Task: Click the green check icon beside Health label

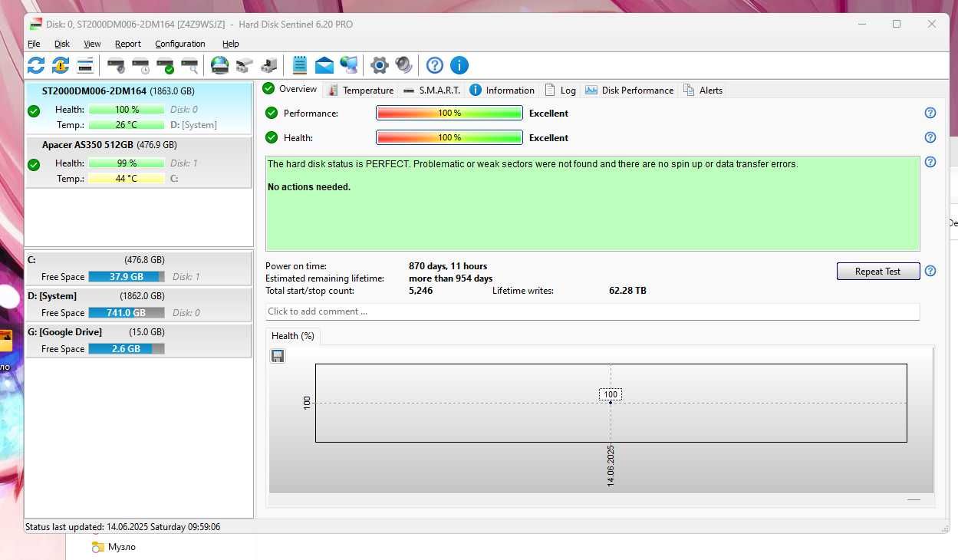Action: (272, 137)
